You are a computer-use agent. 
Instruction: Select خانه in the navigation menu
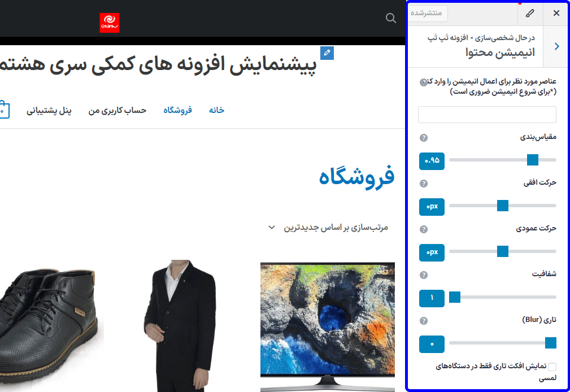pyautogui.click(x=216, y=111)
